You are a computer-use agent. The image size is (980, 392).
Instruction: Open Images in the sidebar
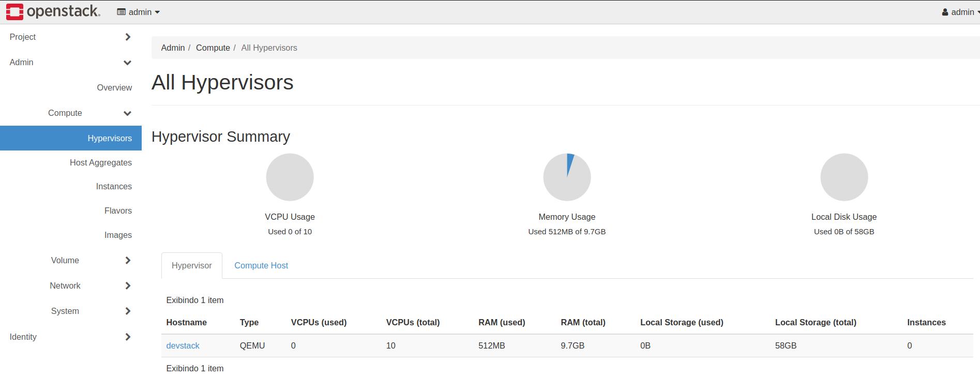(118, 235)
